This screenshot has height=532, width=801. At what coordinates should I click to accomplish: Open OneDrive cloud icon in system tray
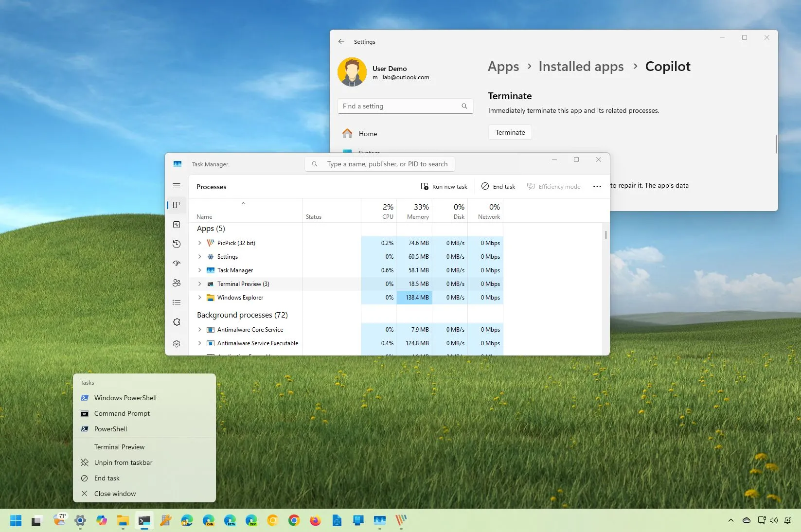[747, 521]
